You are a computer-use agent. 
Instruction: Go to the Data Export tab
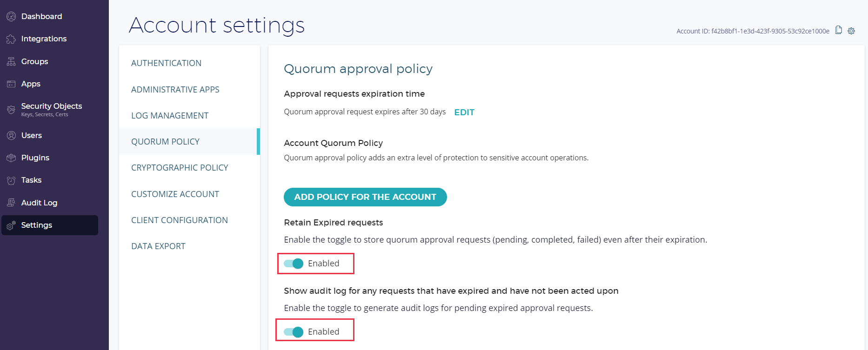(158, 246)
